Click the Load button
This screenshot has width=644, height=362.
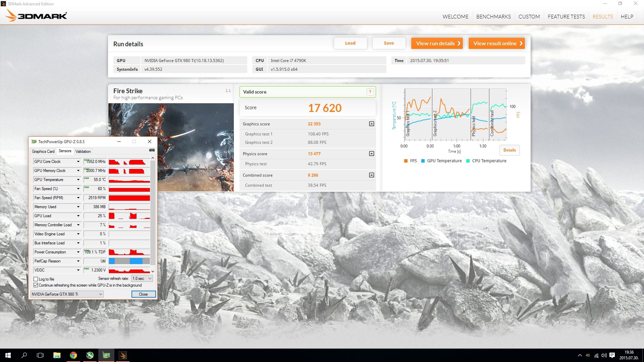click(350, 43)
